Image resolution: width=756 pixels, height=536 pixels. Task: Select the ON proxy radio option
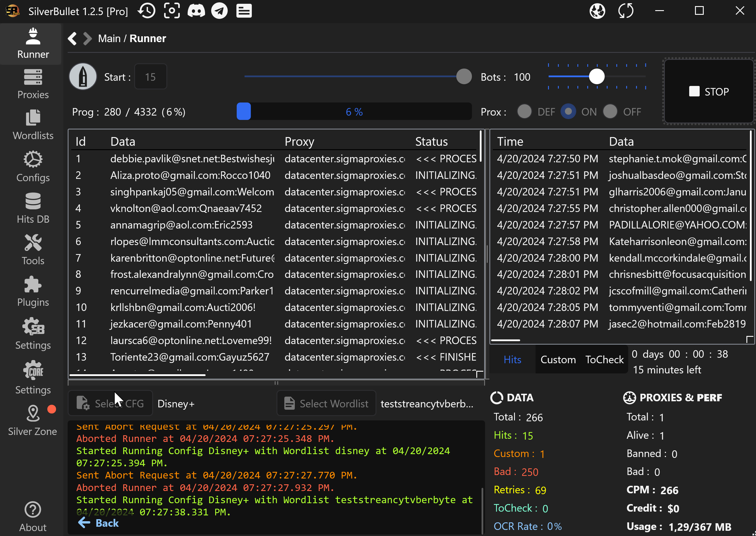(x=568, y=111)
